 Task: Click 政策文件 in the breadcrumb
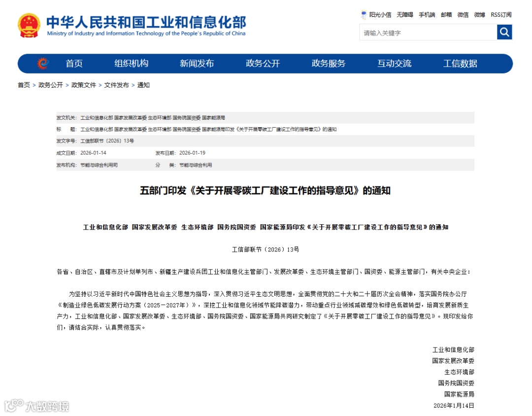point(83,85)
